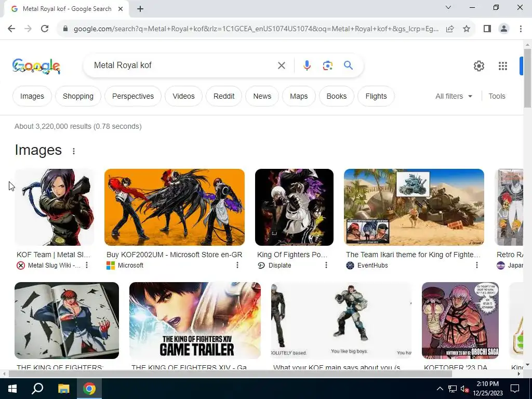Open more options for Displate result
The height and width of the screenshot is (399, 532).
(x=326, y=265)
